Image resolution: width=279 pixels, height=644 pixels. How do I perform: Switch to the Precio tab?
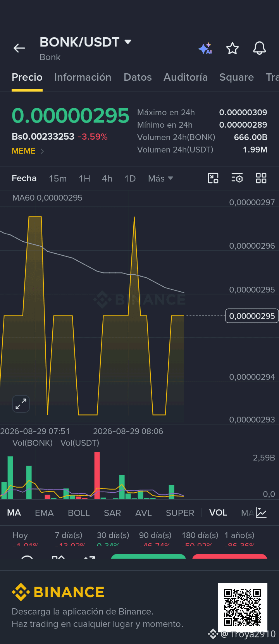coord(27,77)
